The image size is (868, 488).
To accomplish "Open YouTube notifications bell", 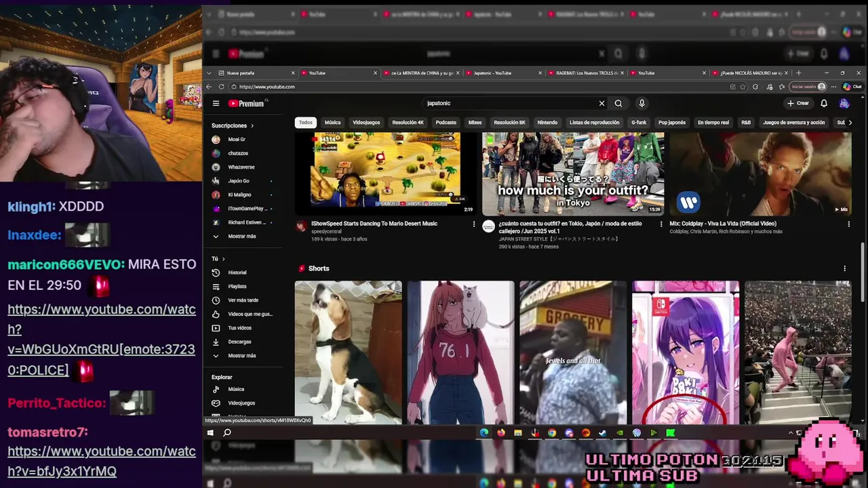I will click(x=824, y=104).
